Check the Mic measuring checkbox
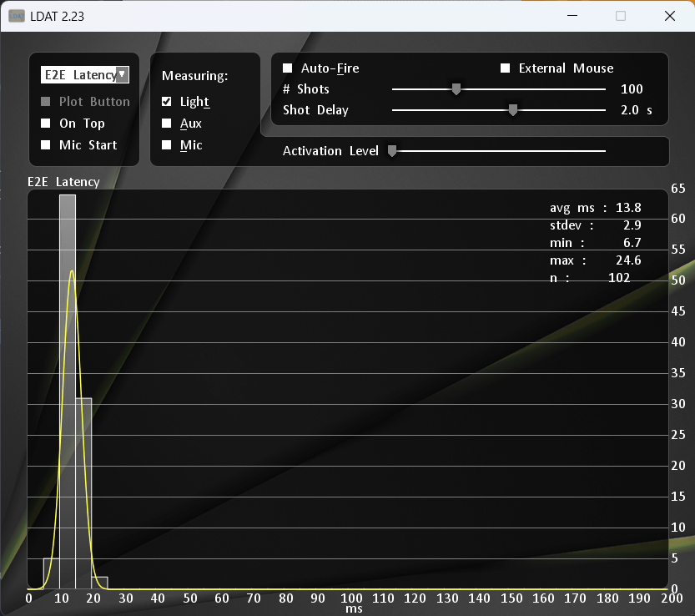Viewport: 695px width, 616px height. 167,145
